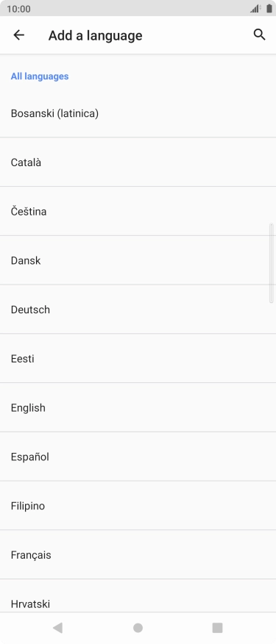Tap the signal strength status icon
The width and height of the screenshot is (276, 644).
click(x=256, y=9)
